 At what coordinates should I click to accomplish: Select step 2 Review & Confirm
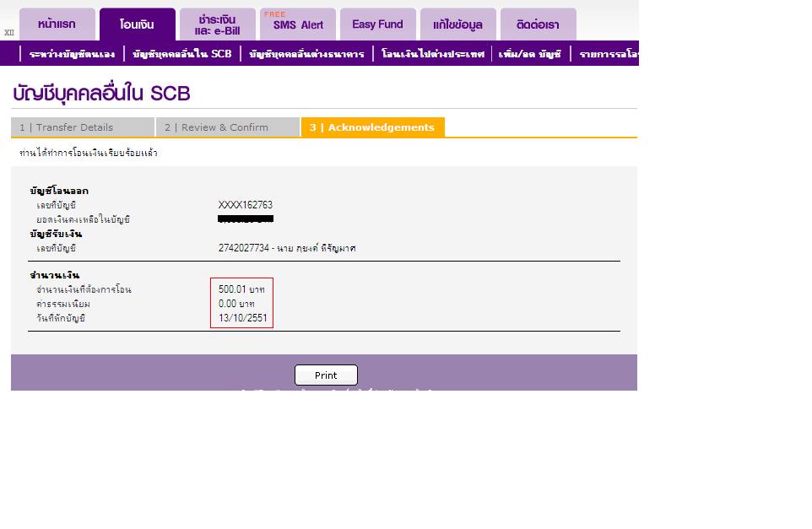pyautogui.click(x=228, y=127)
